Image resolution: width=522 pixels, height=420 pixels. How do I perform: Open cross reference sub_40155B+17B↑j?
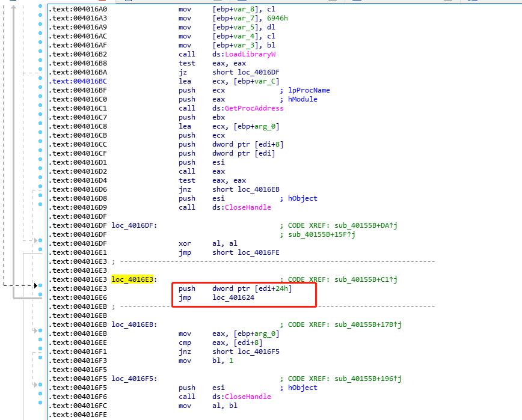(367, 324)
